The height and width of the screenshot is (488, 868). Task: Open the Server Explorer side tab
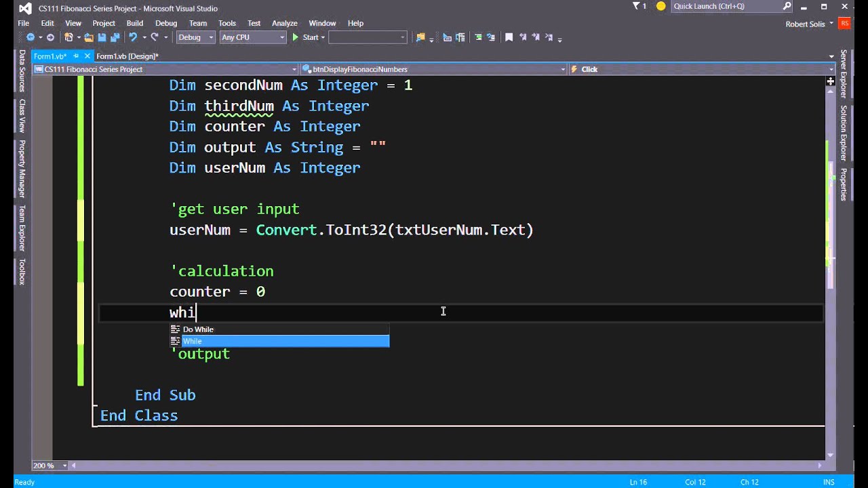click(844, 75)
